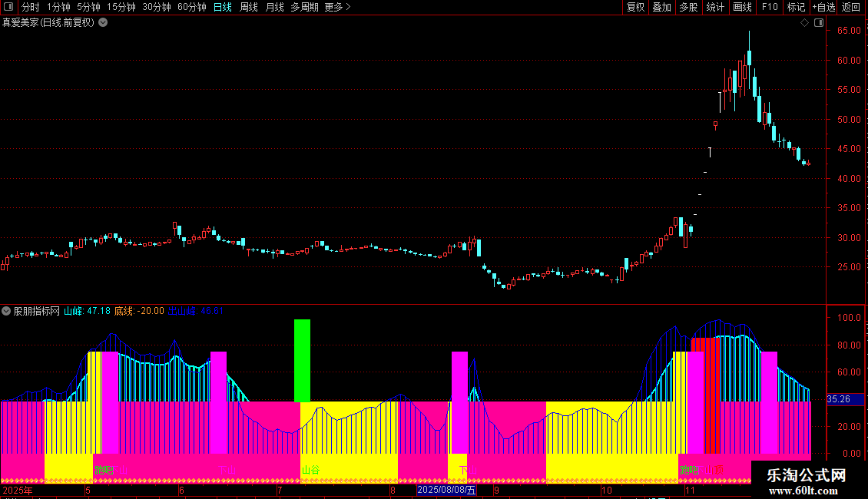Switch to 周线 weekly chart

249,7
